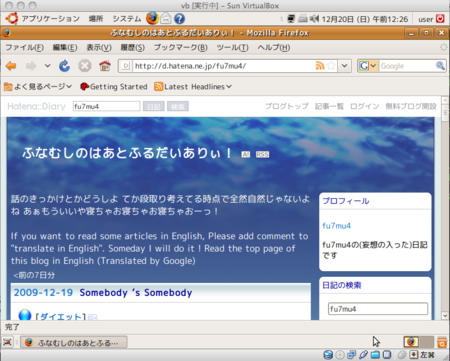Click the 日記 button in the Hatena header
Screen dimensions: 450x361
click(x=154, y=106)
